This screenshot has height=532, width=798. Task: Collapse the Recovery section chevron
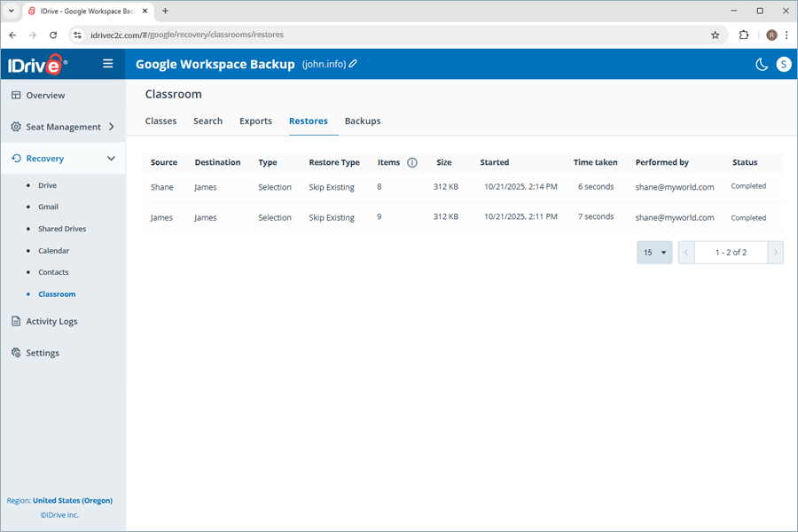coord(111,159)
